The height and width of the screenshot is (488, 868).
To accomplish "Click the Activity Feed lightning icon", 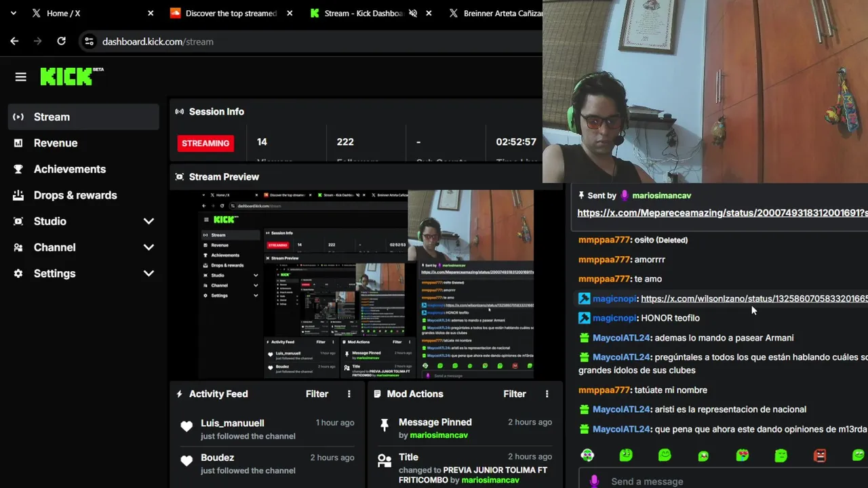I will click(179, 394).
